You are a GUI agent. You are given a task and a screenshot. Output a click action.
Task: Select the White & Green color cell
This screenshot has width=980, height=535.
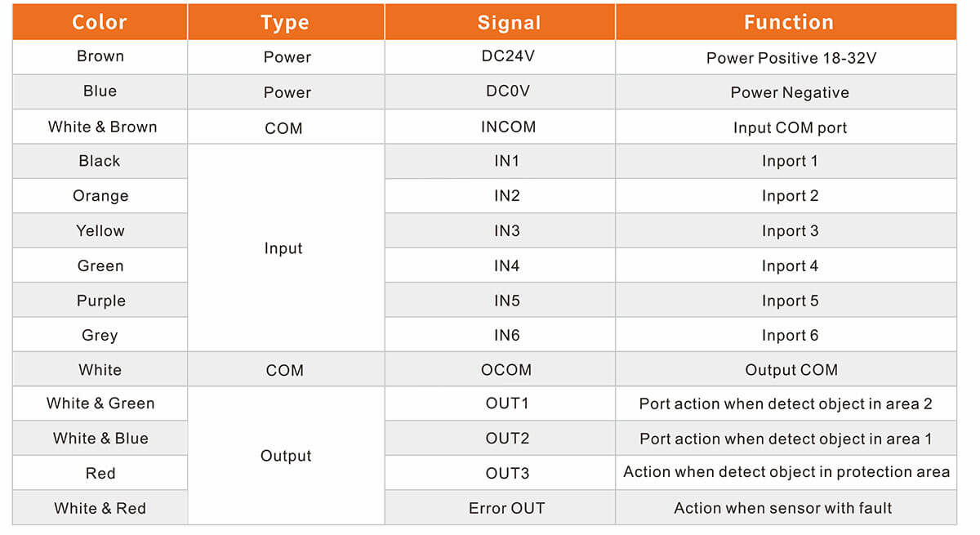(100, 403)
